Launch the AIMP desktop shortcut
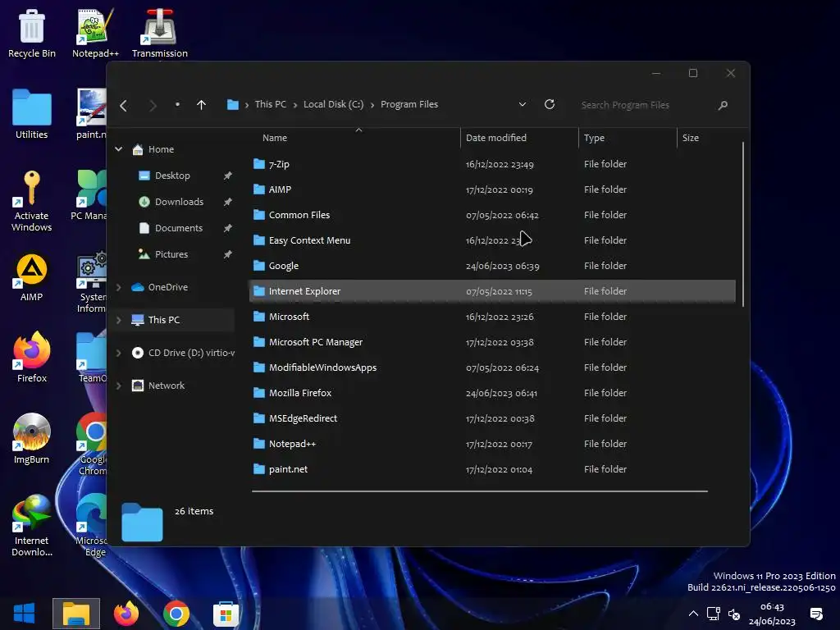 click(x=32, y=277)
